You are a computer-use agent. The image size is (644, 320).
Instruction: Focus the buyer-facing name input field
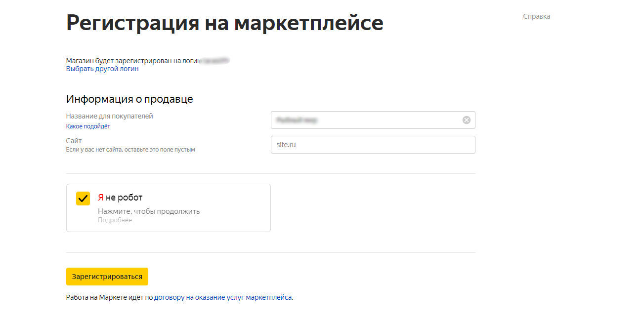tap(366, 120)
